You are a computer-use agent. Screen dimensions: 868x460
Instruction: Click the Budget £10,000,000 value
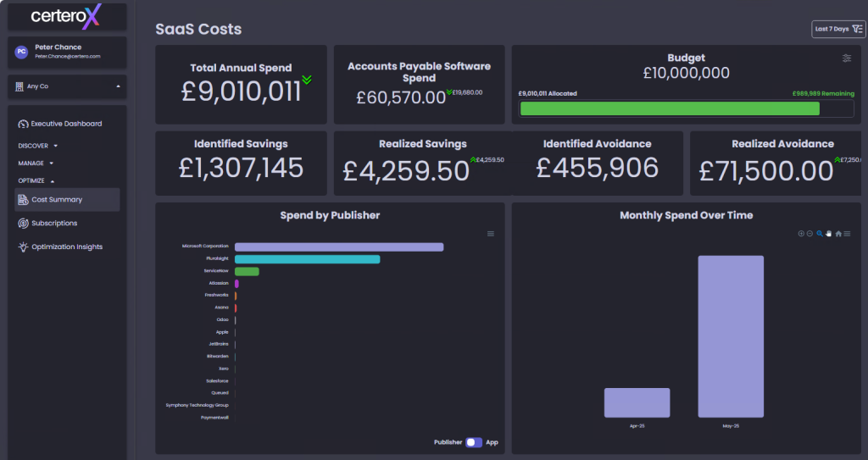[686, 73]
